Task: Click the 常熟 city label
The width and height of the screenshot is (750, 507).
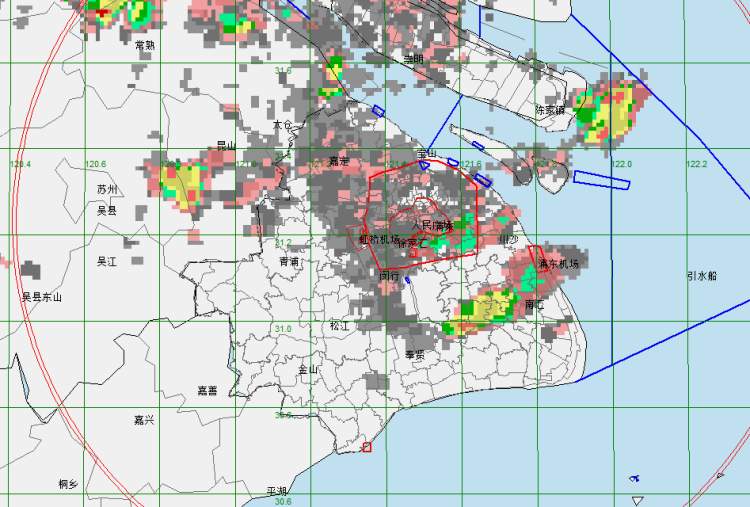Action: [x=145, y=45]
